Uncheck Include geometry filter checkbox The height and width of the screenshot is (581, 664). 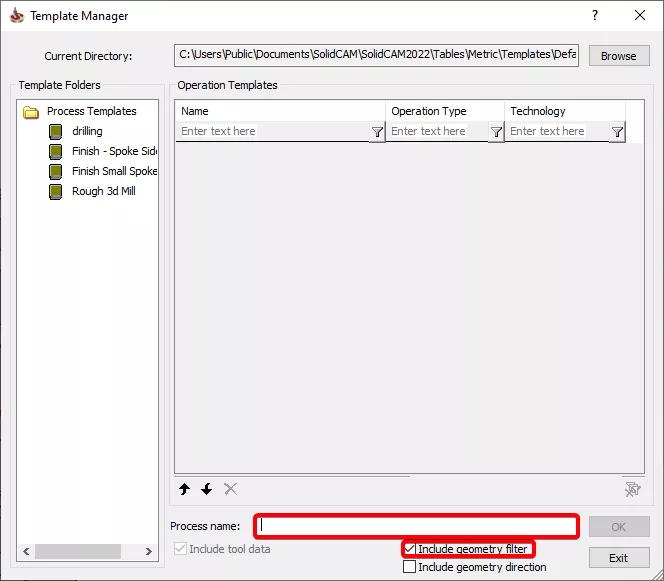tap(410, 549)
